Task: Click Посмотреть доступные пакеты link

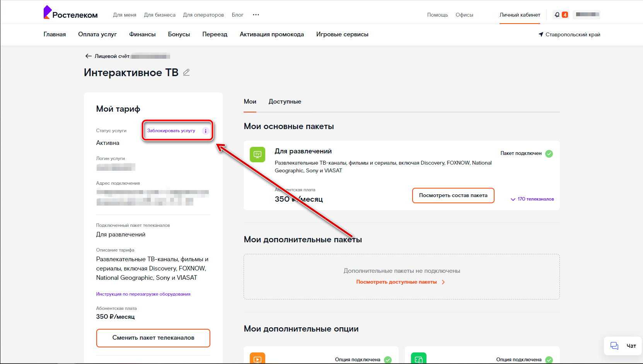Action: (x=396, y=282)
